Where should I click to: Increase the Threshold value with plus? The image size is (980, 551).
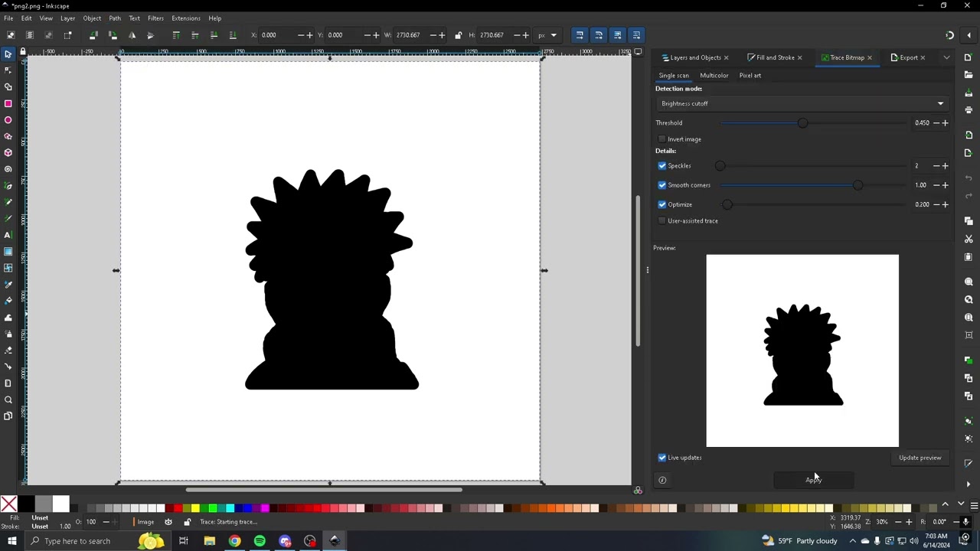point(945,122)
